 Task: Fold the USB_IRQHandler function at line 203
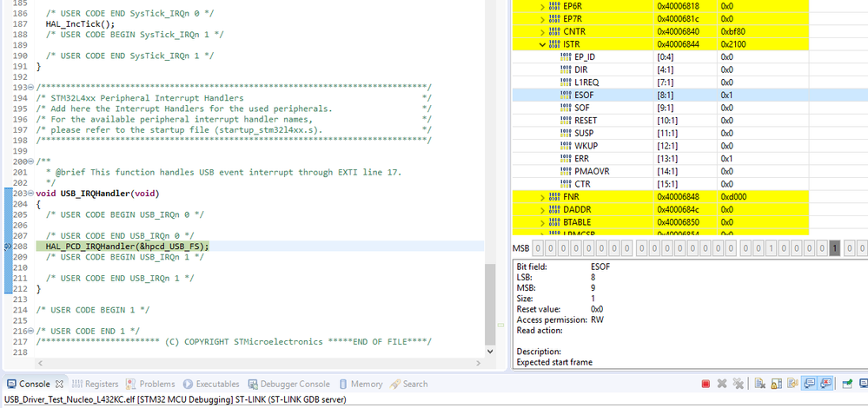click(x=31, y=194)
